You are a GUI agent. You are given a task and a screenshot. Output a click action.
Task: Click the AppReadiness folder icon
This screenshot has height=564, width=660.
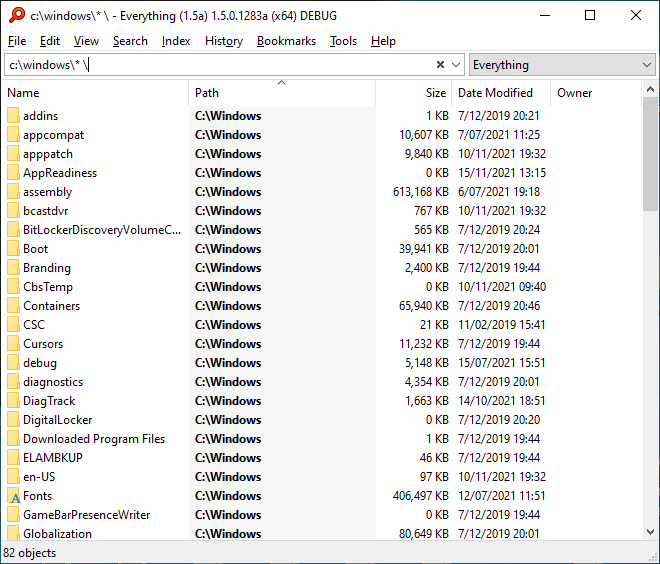pos(13,173)
